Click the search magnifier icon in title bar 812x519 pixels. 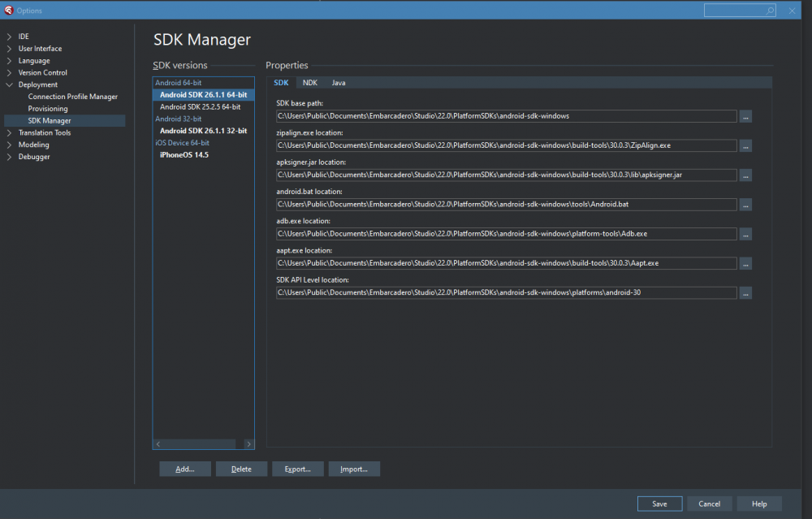click(x=770, y=11)
